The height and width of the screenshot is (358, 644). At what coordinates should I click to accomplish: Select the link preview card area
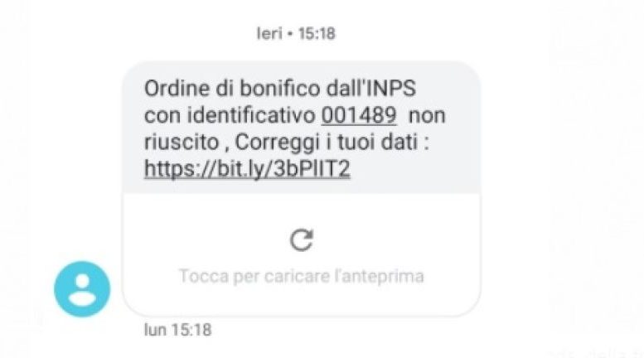[x=302, y=254]
